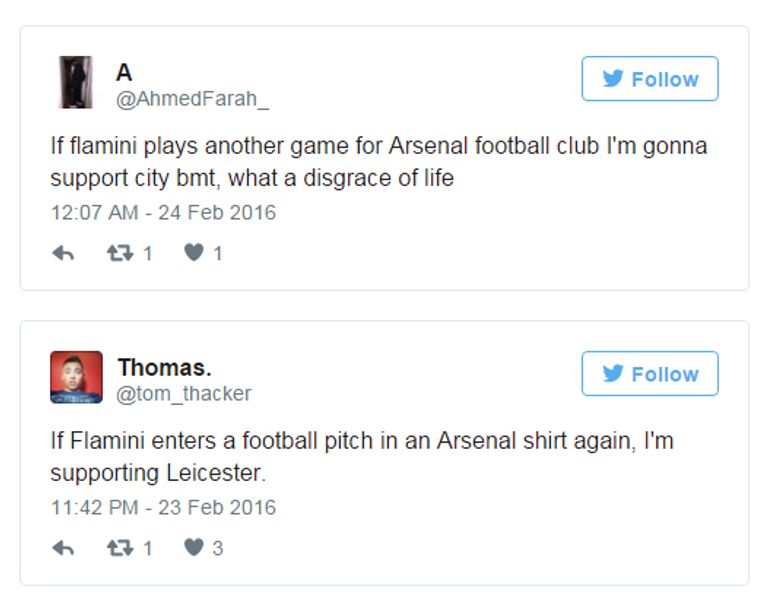Follow the @tom_thacker account
This screenshot has height=610, width=768.
650,374
